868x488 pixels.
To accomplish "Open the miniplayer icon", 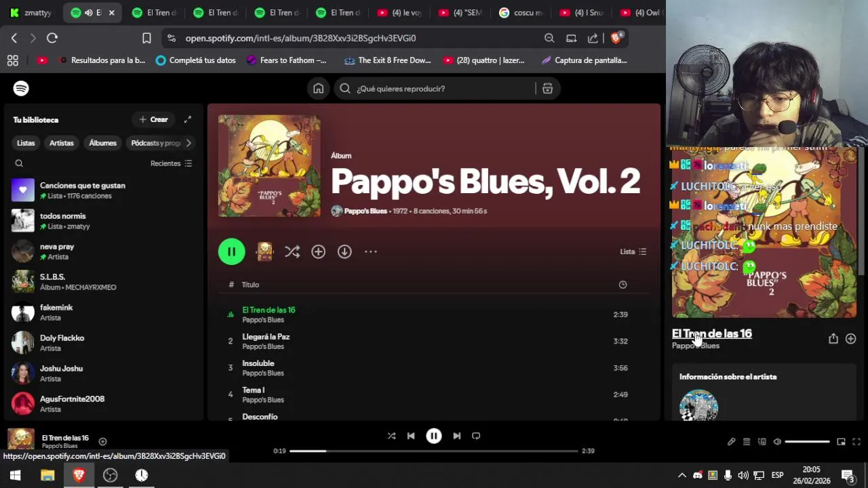I will [x=841, y=442].
